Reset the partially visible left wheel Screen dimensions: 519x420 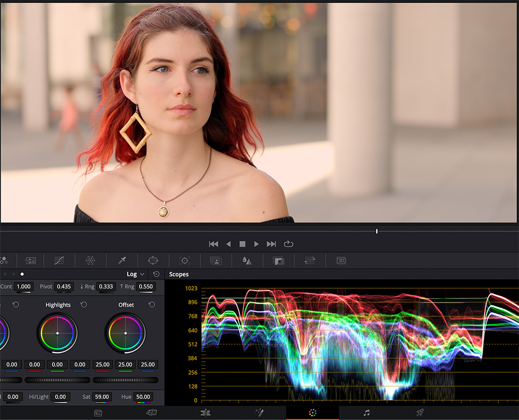16,305
